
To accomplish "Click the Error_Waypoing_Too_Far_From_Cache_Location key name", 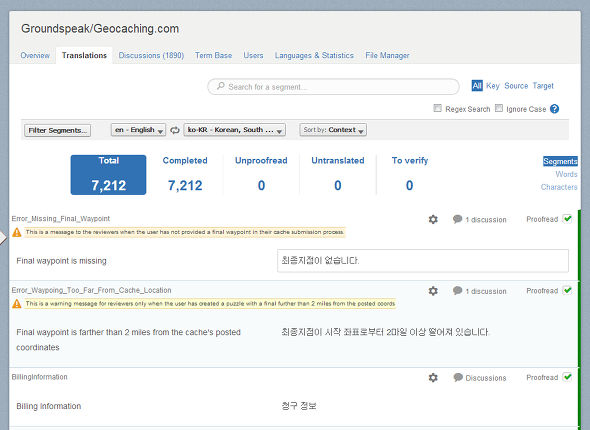I will [91, 290].
